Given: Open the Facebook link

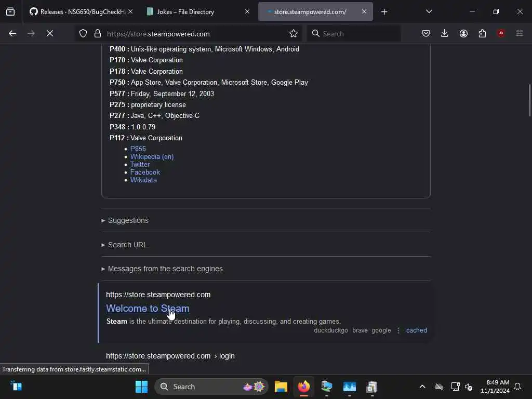Looking at the screenshot, I should click(145, 172).
